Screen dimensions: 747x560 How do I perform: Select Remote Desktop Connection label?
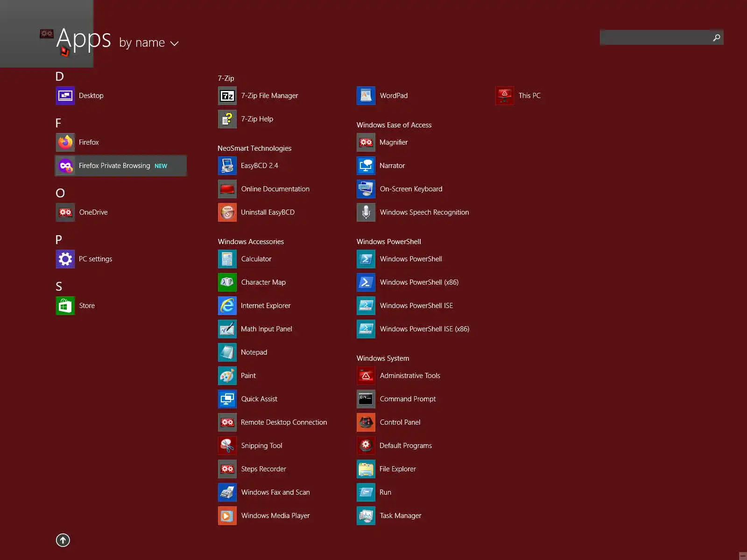tap(284, 422)
